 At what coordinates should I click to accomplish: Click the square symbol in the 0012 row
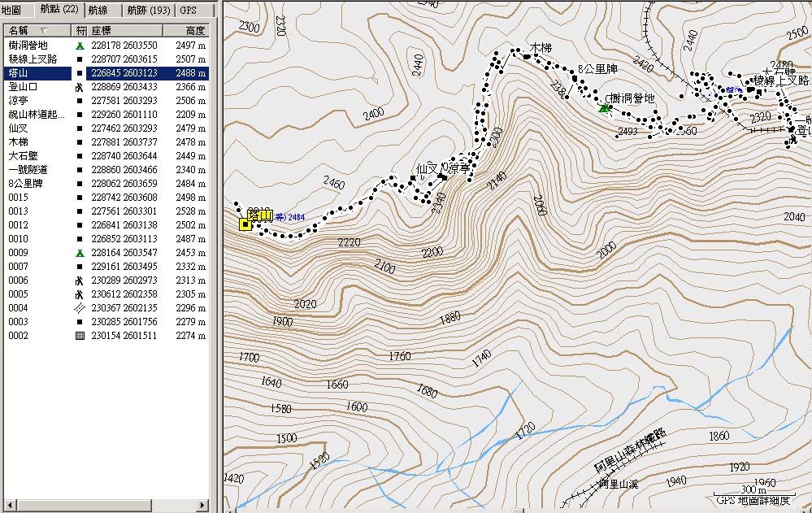tap(80, 225)
